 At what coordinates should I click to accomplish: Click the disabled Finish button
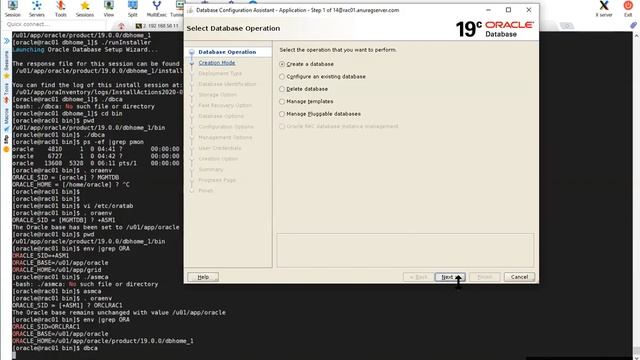click(484, 277)
